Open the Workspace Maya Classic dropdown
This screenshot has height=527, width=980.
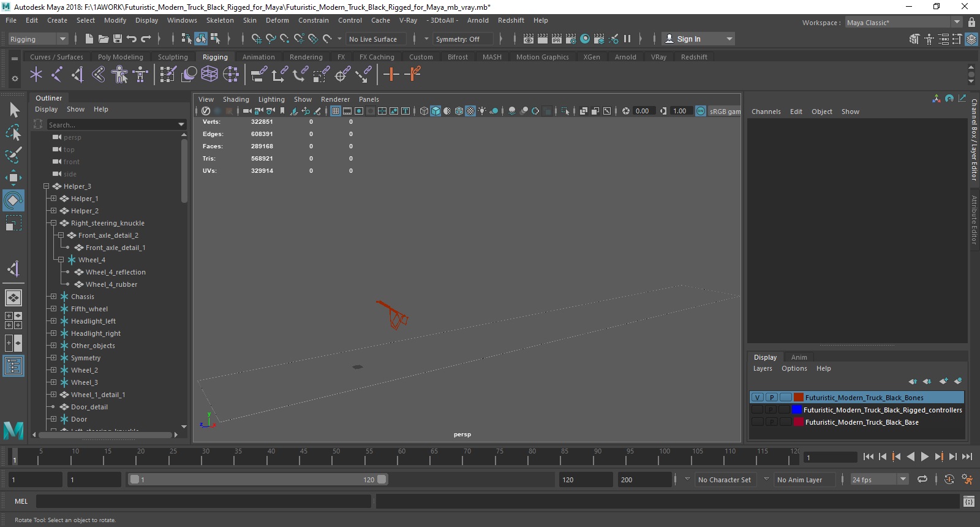tap(904, 22)
